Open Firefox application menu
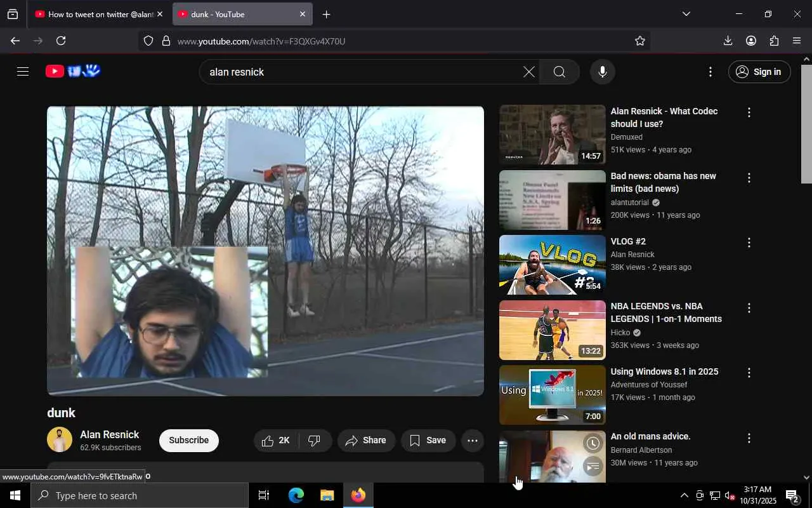Viewport: 812px width, 508px height. (797, 41)
